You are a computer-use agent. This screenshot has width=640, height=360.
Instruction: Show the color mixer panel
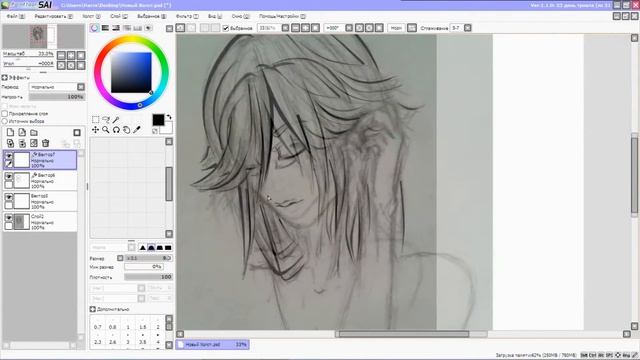[x=127, y=28]
